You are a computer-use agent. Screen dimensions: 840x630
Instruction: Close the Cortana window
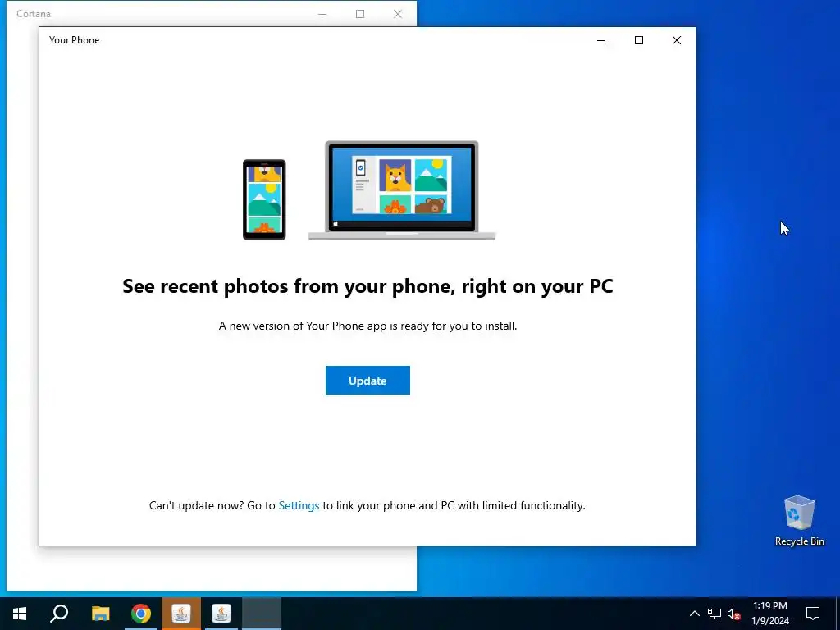click(x=398, y=14)
